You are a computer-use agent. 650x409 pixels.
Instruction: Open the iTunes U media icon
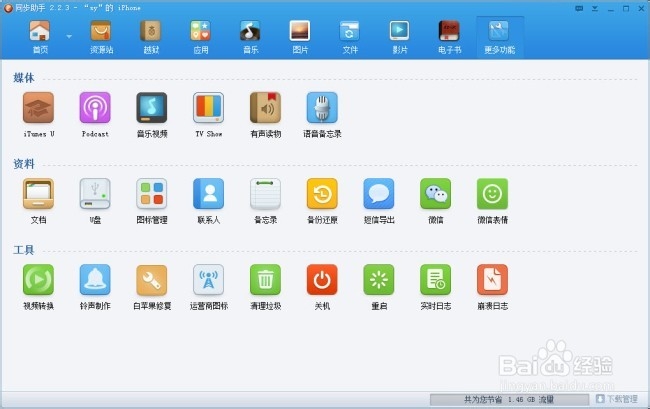(x=39, y=108)
